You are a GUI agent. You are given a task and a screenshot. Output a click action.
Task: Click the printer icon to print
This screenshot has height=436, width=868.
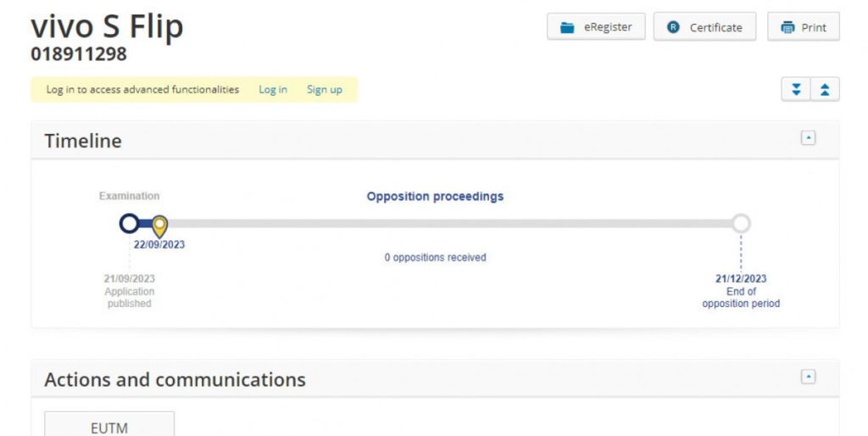pos(787,27)
